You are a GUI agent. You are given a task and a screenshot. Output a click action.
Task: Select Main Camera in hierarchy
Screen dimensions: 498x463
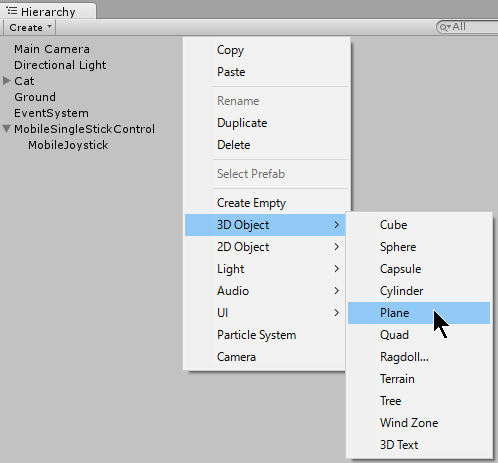pos(52,49)
